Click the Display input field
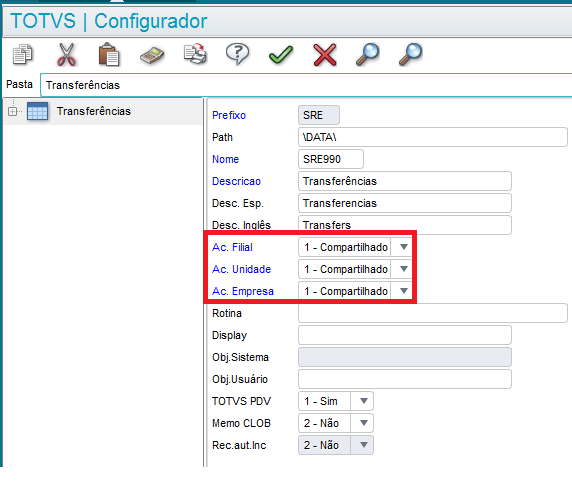The height and width of the screenshot is (493, 572). coord(405,335)
